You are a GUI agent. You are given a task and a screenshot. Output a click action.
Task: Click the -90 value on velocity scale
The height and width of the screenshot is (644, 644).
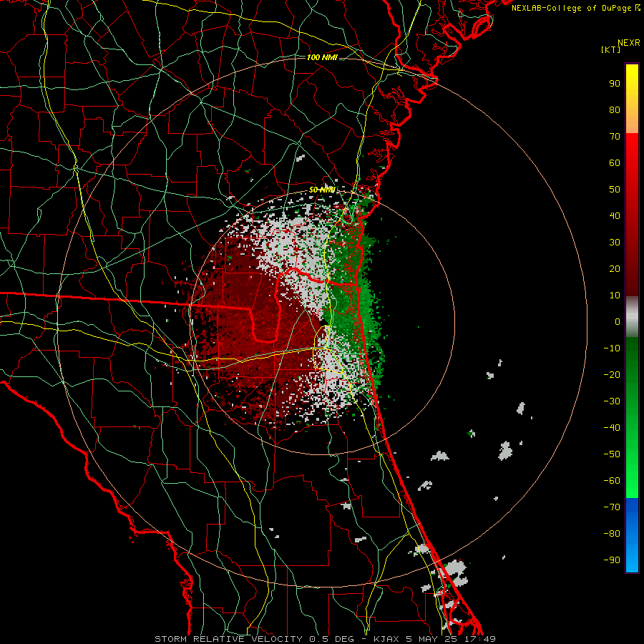pos(612,560)
